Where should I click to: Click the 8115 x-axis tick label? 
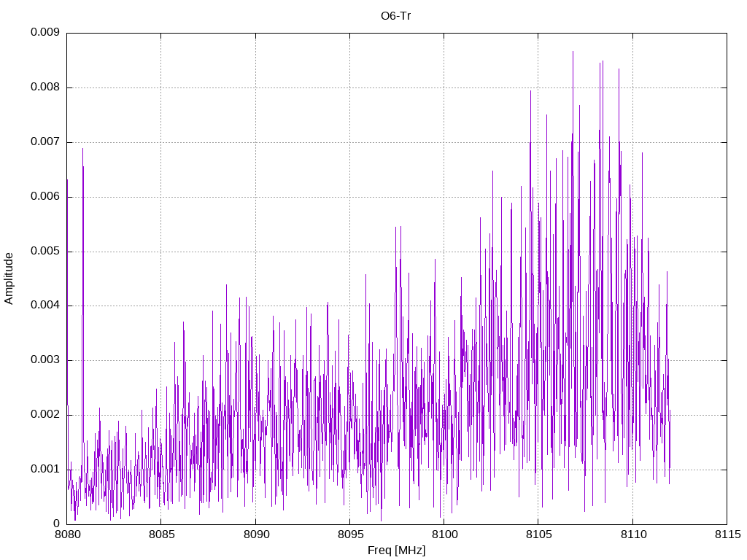[728, 534]
